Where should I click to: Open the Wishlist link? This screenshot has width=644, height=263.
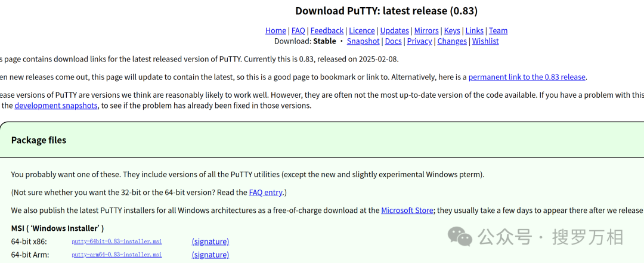(485, 41)
